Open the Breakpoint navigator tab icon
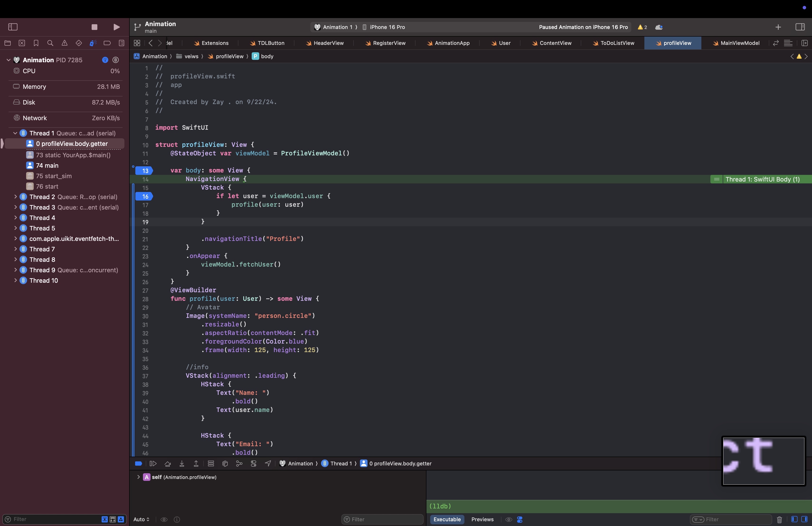The height and width of the screenshot is (526, 812). point(107,43)
